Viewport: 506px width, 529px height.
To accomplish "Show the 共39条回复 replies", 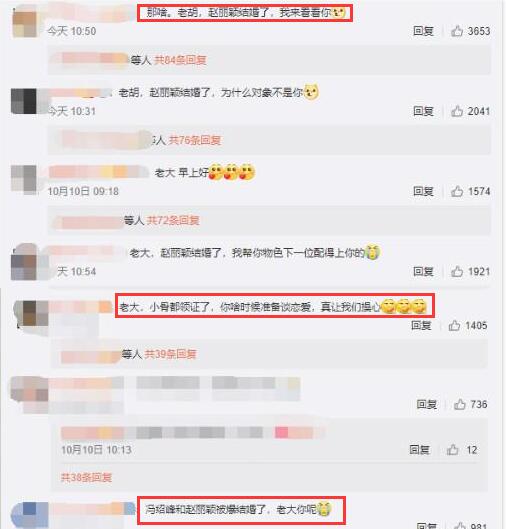I will coord(170,354).
